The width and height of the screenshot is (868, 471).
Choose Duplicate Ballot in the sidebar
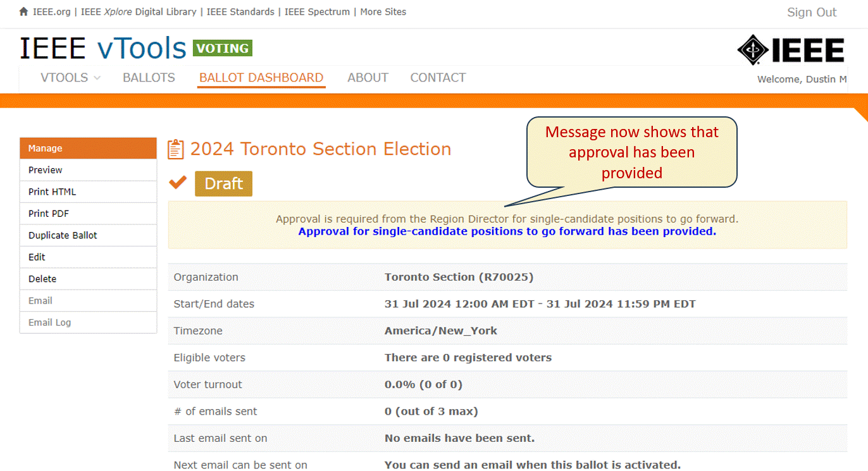tap(88, 235)
